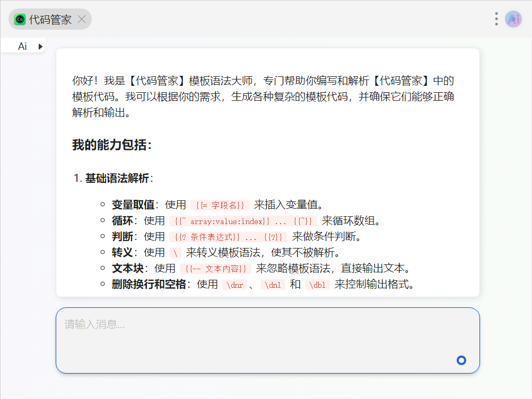Click the 判断 bullet label
This screenshot has width=532, height=399.
(x=123, y=237)
